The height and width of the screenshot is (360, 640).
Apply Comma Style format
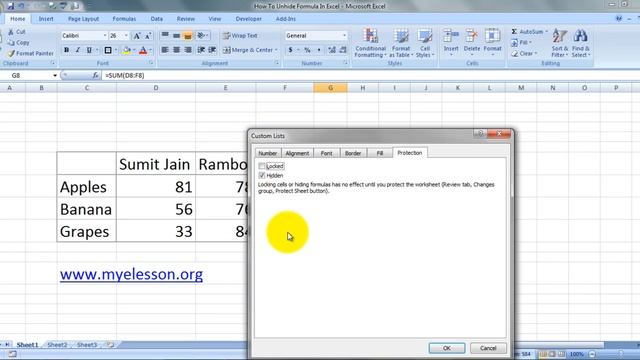tap(319, 50)
